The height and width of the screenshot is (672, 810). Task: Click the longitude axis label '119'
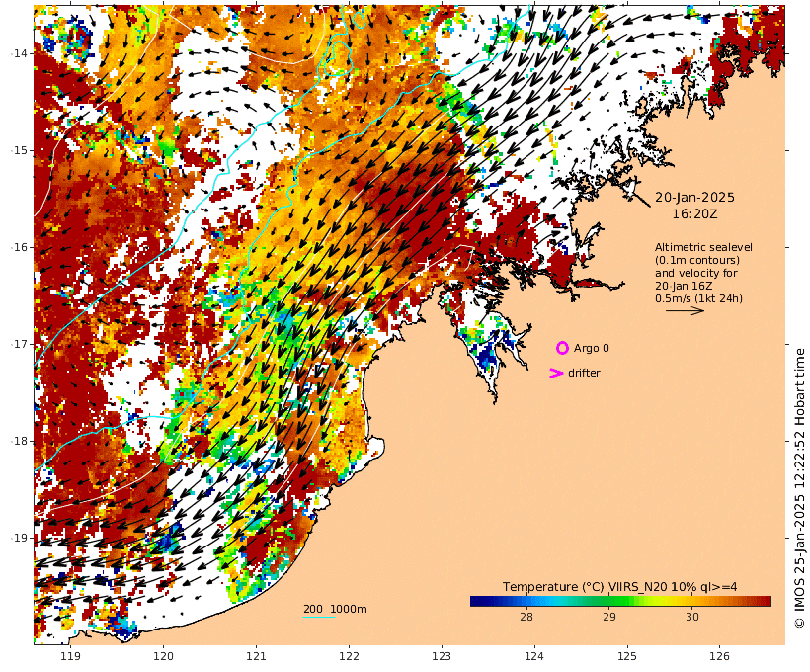coord(70,656)
